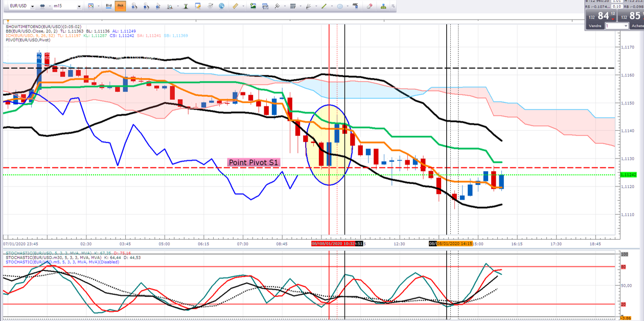Expand the arrow next to candle mode icon
Viewport: 644px width, 321px height.
tap(50, 6)
